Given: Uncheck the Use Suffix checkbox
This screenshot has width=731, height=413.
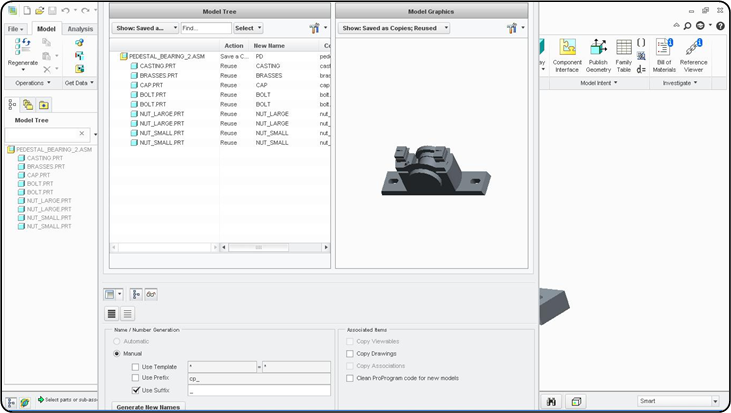Looking at the screenshot, I should 136,390.
